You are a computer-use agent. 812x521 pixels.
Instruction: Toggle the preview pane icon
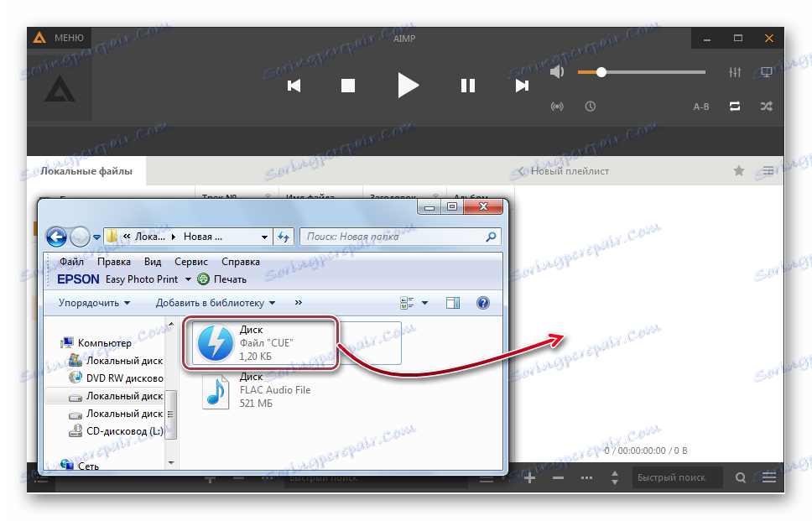coord(453,303)
